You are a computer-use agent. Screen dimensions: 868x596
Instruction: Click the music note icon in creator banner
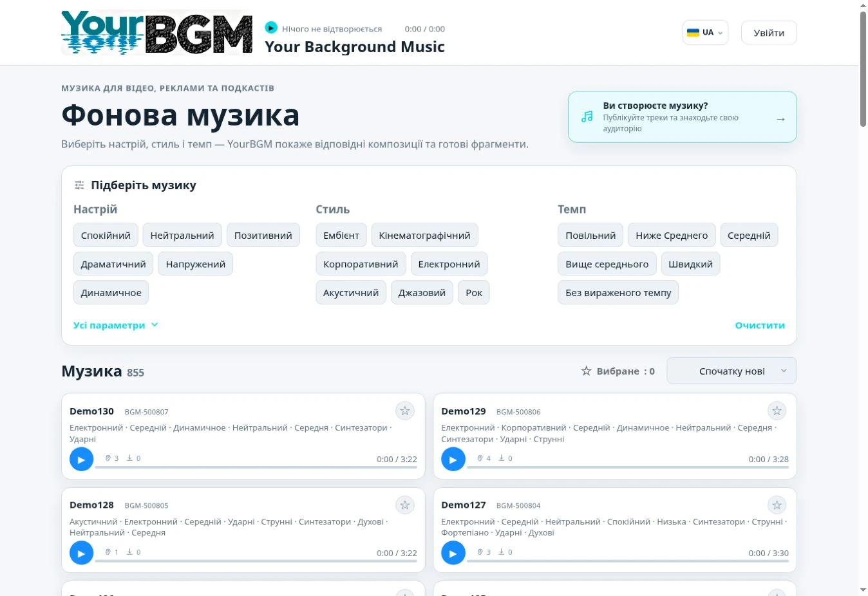[587, 116]
